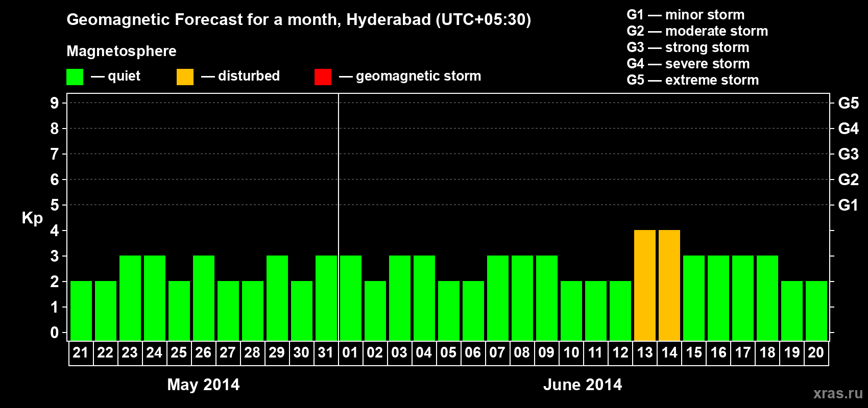
Task: Click the Kp value 5 label
Action: 55,205
